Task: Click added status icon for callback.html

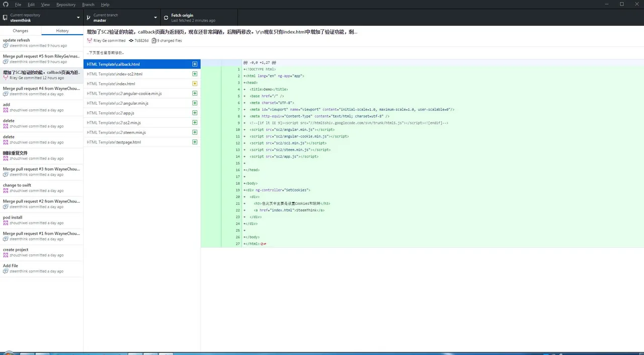Action: click(x=195, y=64)
